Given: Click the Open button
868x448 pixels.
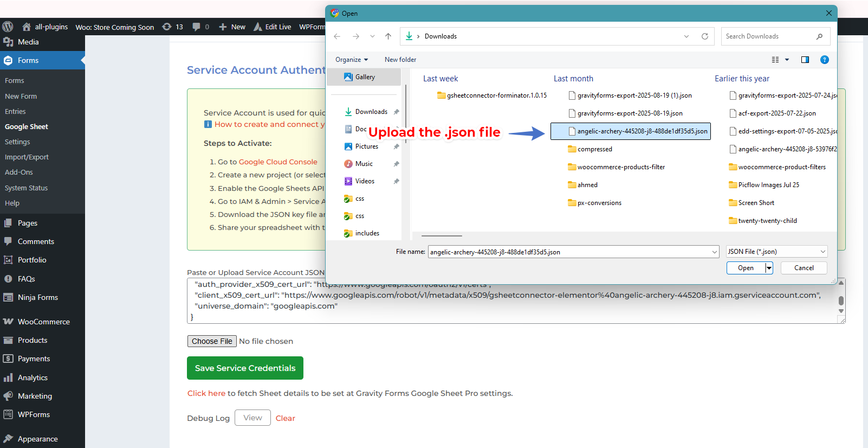Looking at the screenshot, I should click(746, 268).
